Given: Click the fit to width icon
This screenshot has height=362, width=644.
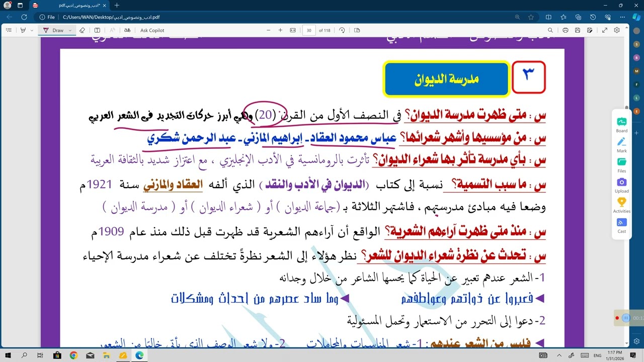Looking at the screenshot, I should point(293,30).
